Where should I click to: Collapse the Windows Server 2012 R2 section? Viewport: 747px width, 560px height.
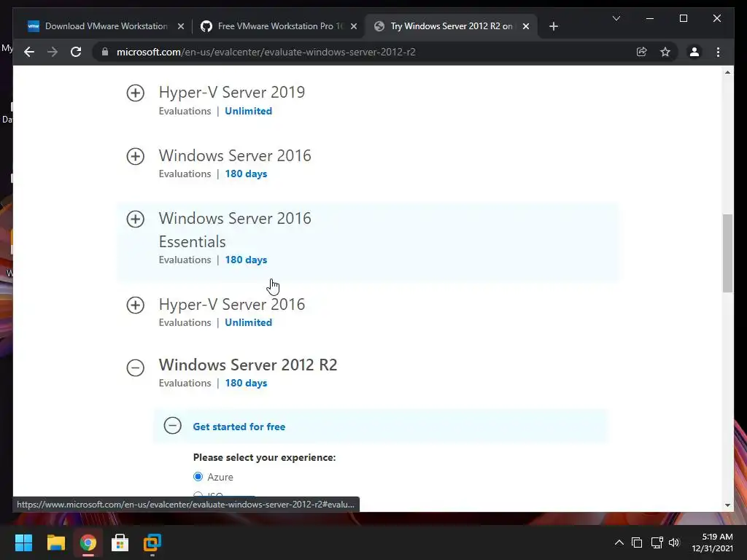pos(135,367)
